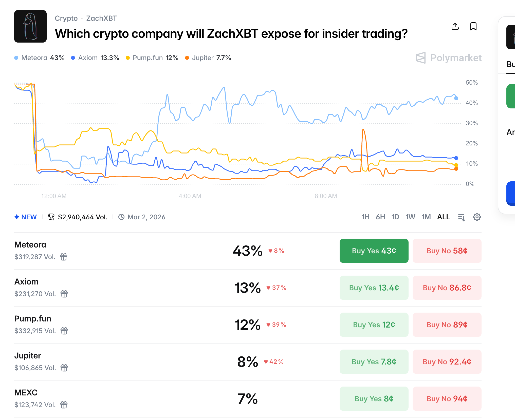The image size is (515, 420).
Task: Click Meteora's light blue chart endpoint dot
Action: [x=456, y=98]
